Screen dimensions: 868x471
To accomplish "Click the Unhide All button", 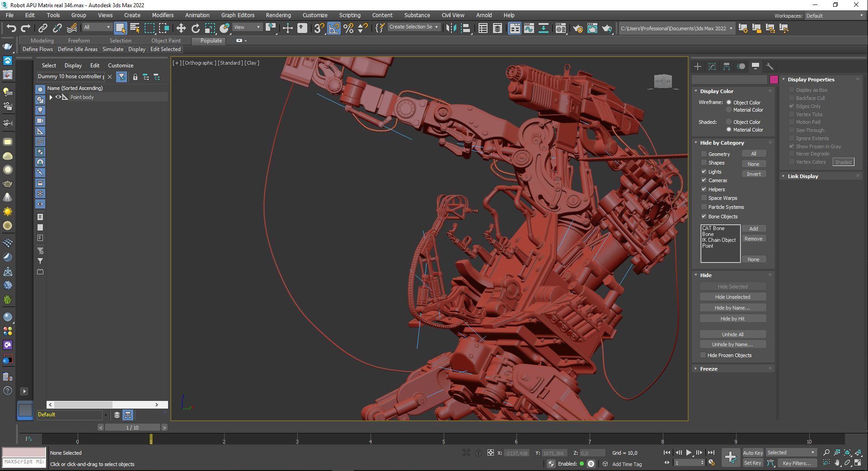I will 732,334.
